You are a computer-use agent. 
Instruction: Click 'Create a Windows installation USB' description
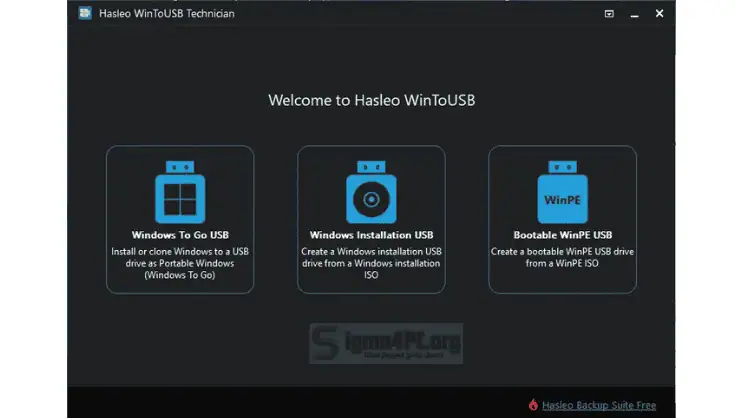coord(371,263)
